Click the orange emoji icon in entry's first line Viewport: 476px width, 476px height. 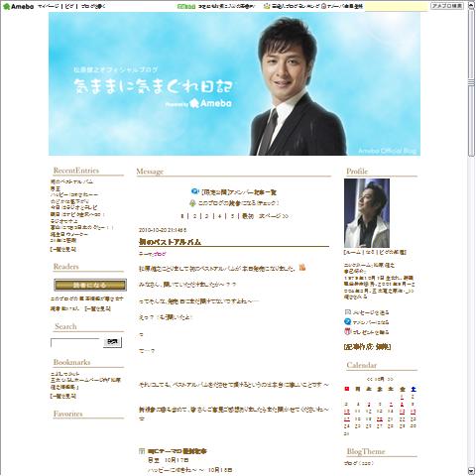tap(302, 268)
